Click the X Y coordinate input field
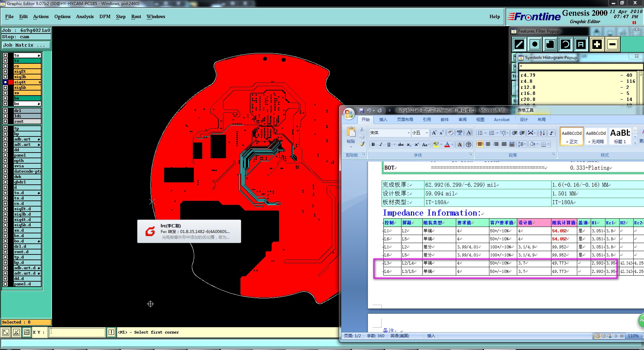 pyautogui.click(x=77, y=332)
